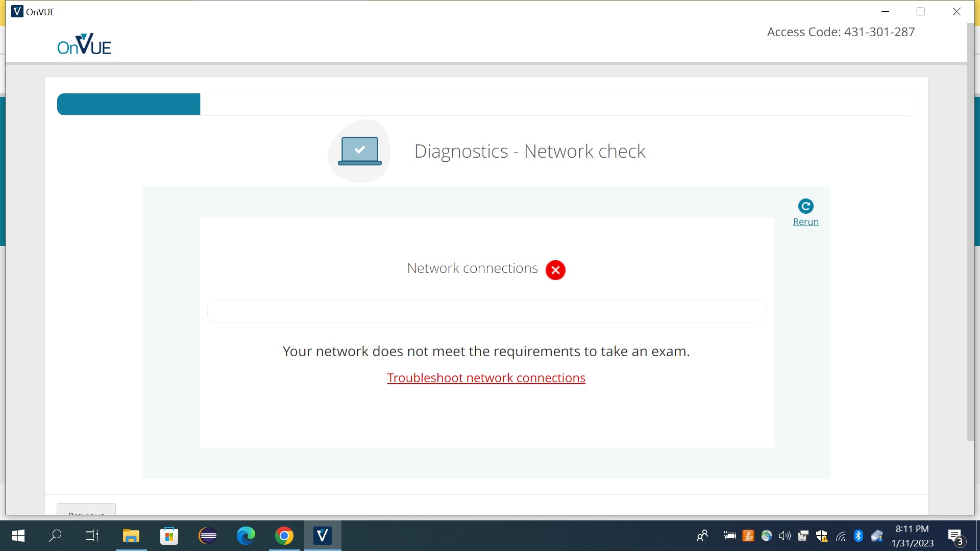Open File Explorer from taskbar
This screenshot has width=980, height=551.
pos(131,536)
